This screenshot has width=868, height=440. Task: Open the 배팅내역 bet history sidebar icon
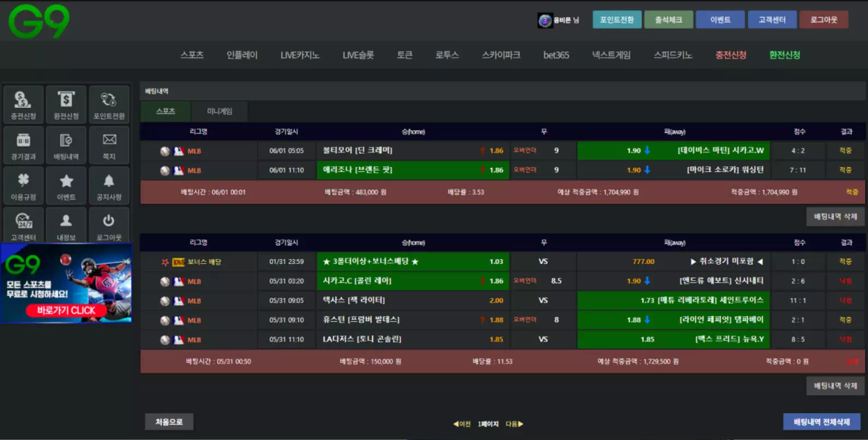tap(66, 145)
